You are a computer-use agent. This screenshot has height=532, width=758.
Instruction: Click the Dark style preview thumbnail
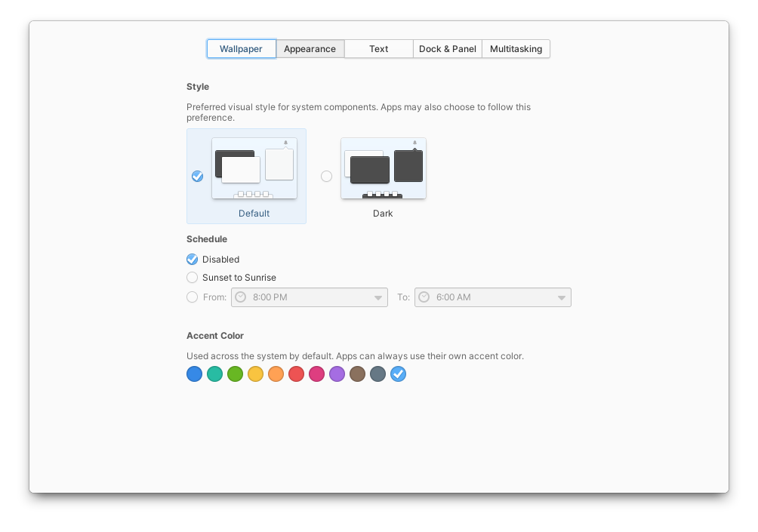383,168
